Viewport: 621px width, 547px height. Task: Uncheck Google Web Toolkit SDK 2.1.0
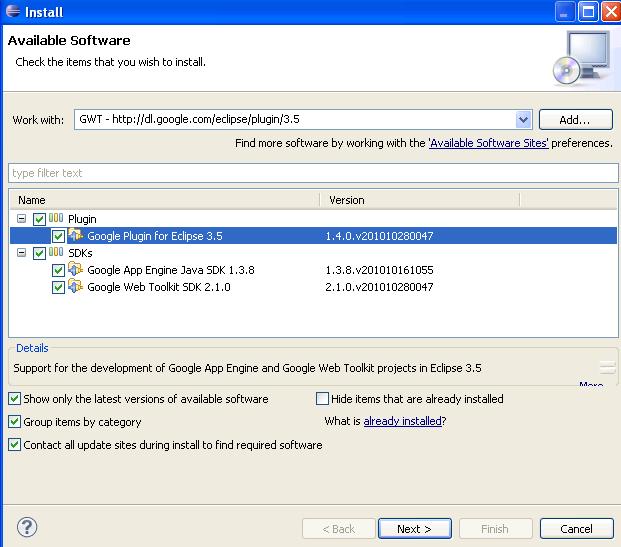coord(58,287)
